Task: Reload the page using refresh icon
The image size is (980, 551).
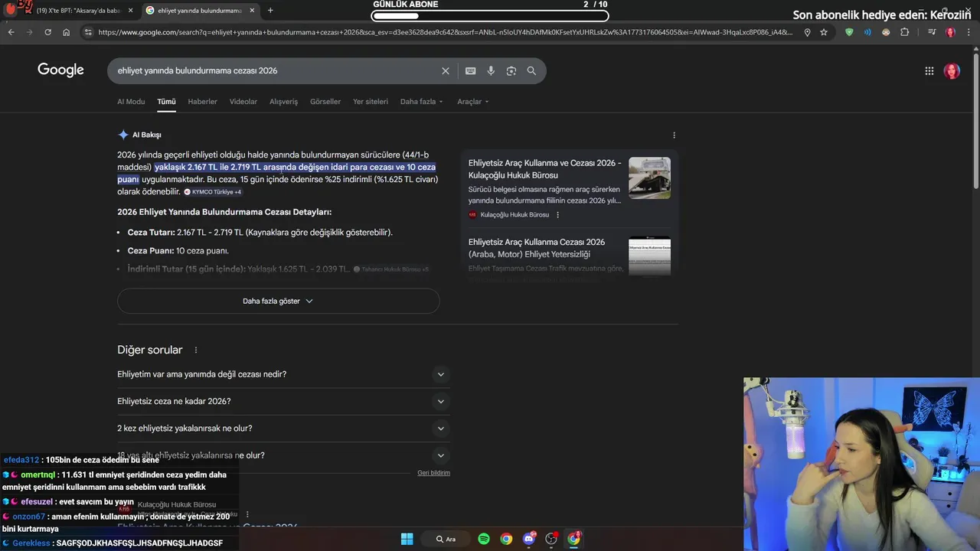Action: [x=47, y=32]
